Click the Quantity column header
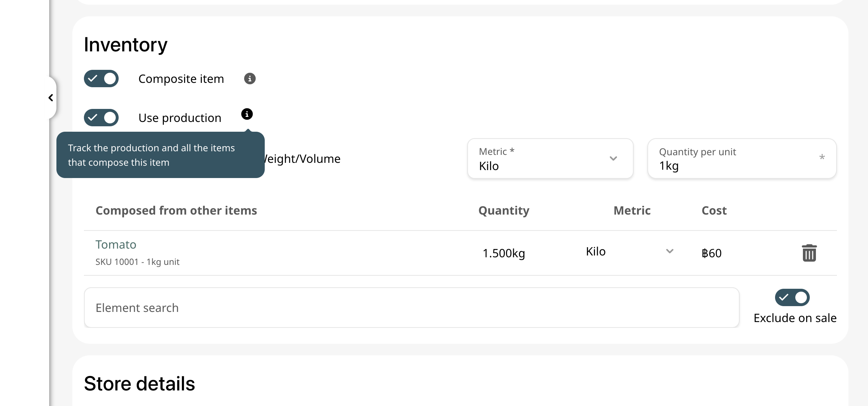 (504, 211)
